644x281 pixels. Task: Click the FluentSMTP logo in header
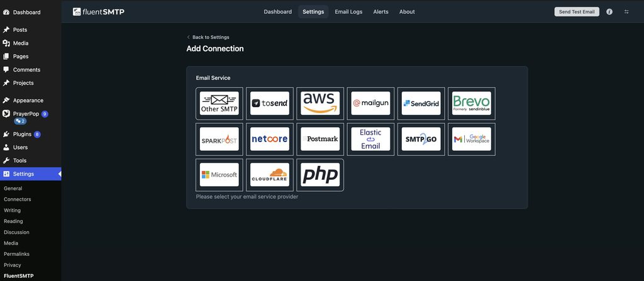click(x=99, y=12)
